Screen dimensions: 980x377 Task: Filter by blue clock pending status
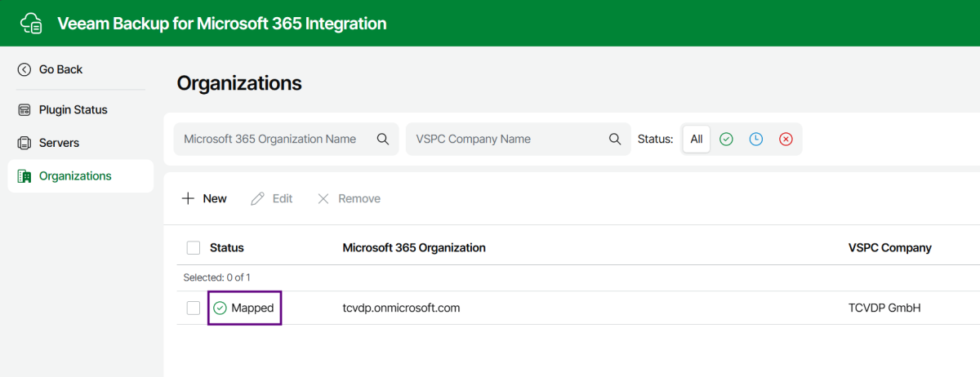pyautogui.click(x=756, y=140)
